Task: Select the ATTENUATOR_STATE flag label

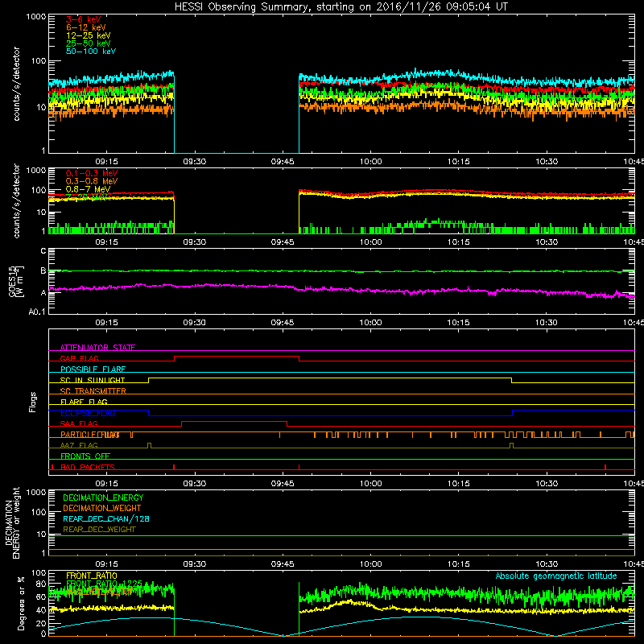Action: tap(97, 348)
